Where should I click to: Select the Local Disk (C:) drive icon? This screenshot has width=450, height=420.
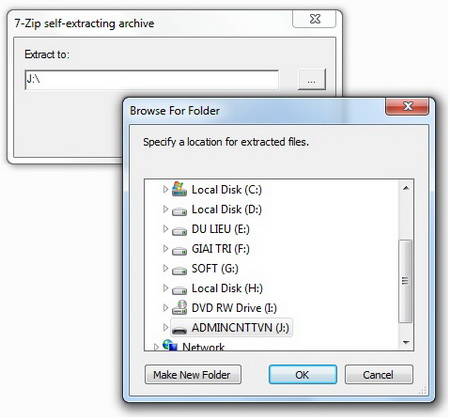click(x=179, y=189)
